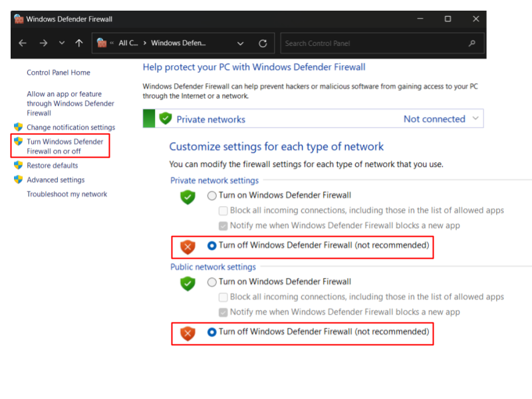Click shield icon beside Change notification settings
Image resolution: width=532 pixels, height=399 pixels.
(19, 127)
